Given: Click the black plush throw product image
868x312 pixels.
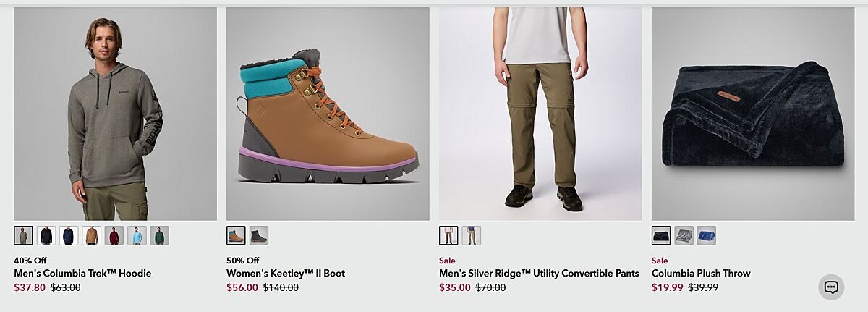Looking at the screenshot, I should click(x=753, y=114).
